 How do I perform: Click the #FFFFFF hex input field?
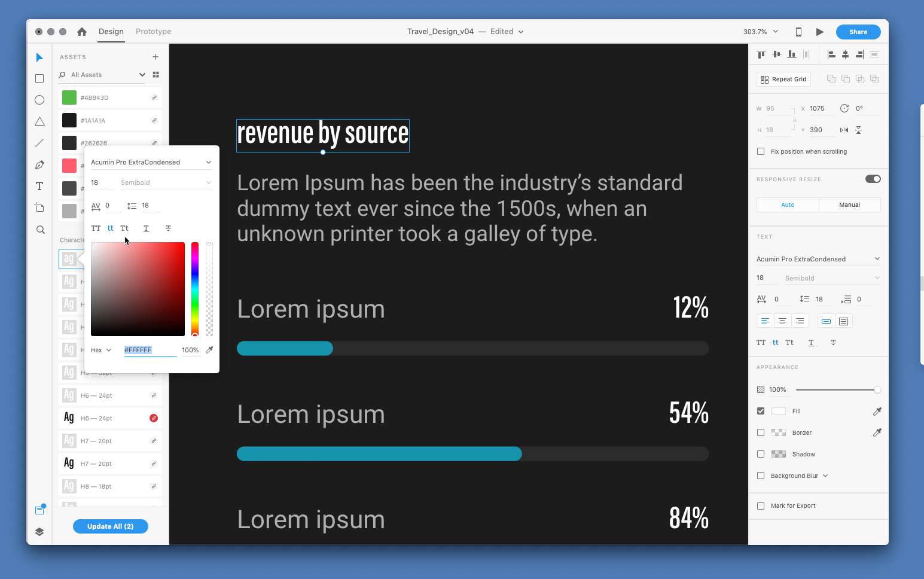coord(150,350)
